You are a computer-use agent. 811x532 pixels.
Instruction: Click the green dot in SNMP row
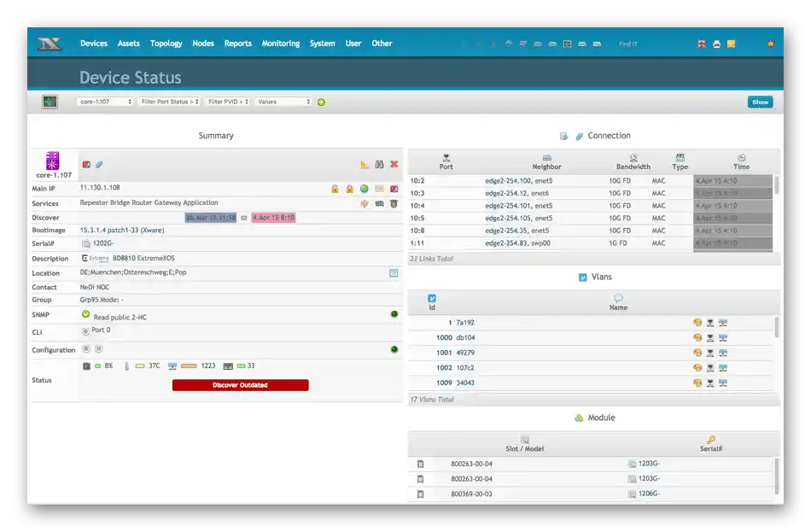coord(394,314)
